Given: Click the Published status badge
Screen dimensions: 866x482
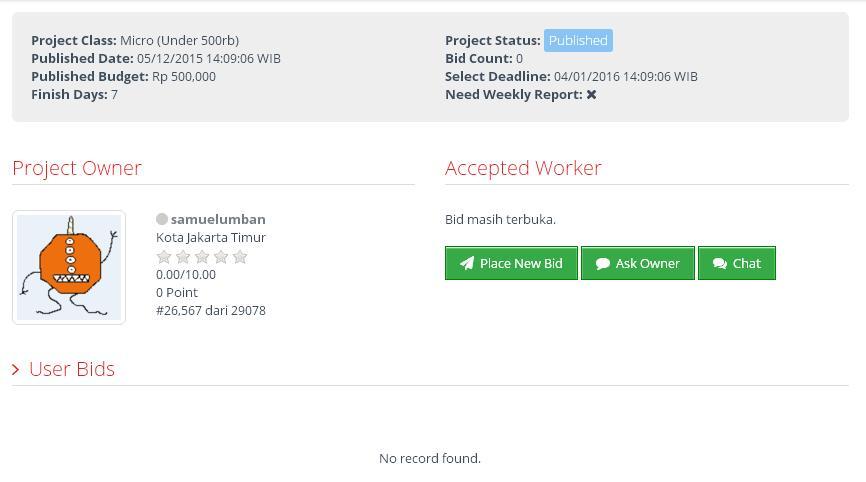Looking at the screenshot, I should pos(578,41).
